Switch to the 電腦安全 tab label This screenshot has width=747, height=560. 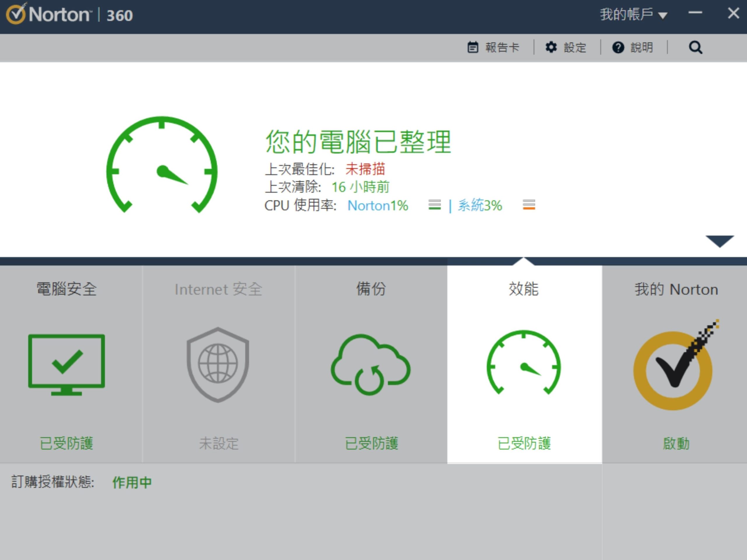coord(67,289)
